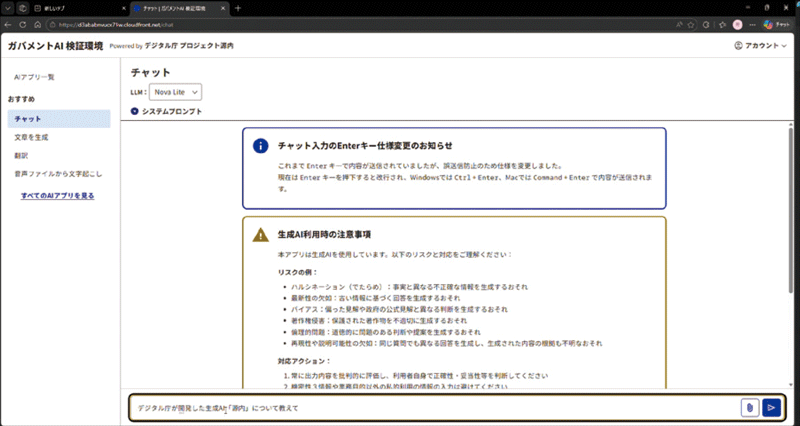Close the 新しいタブ browser tab
This screenshot has height=426, width=800.
coord(124,9)
